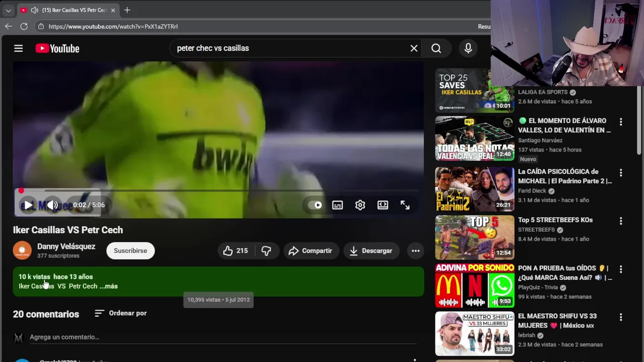Image resolution: width=644 pixels, height=362 pixels.
Task: Open Top 25 Saves Iker Casillas thumbnail
Action: (x=474, y=90)
